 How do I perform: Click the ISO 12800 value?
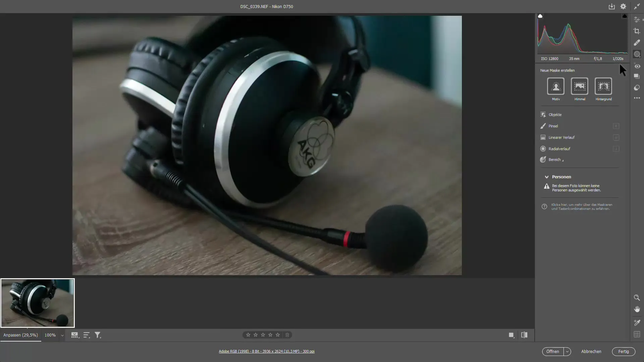(x=549, y=59)
